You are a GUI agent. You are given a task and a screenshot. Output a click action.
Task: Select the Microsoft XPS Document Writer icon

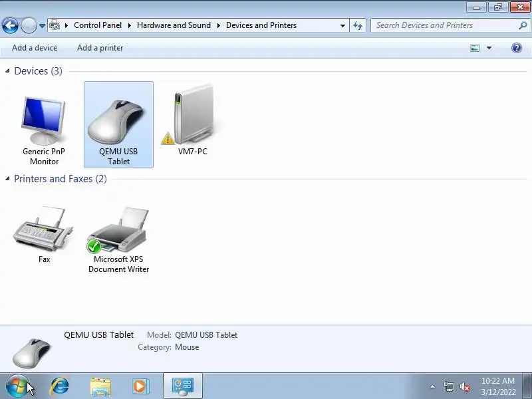pos(118,229)
